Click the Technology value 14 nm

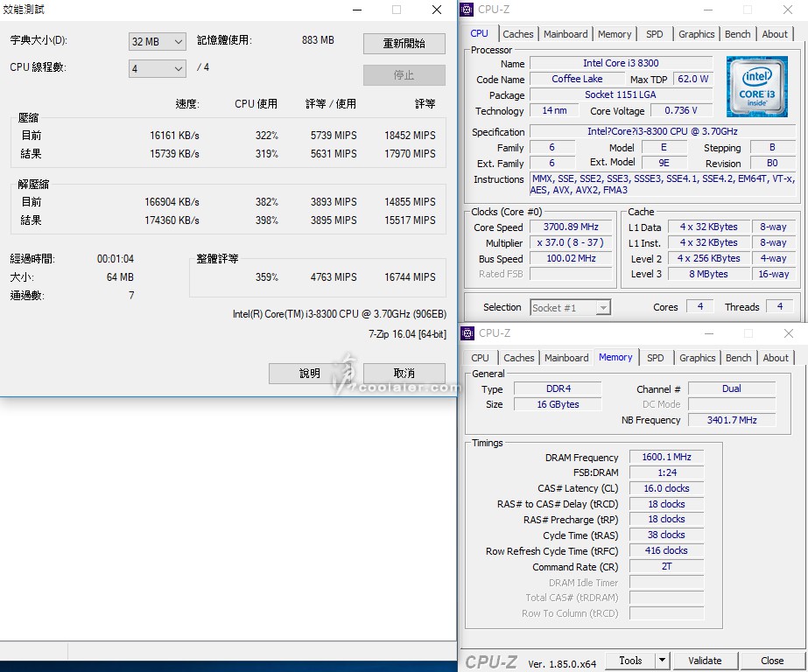554,110
